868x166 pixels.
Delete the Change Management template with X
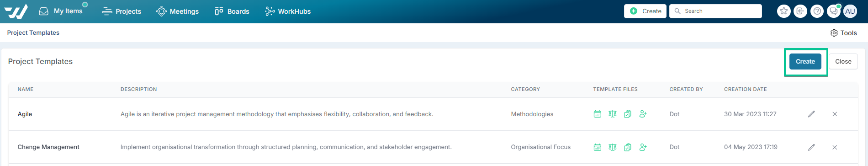click(835, 147)
